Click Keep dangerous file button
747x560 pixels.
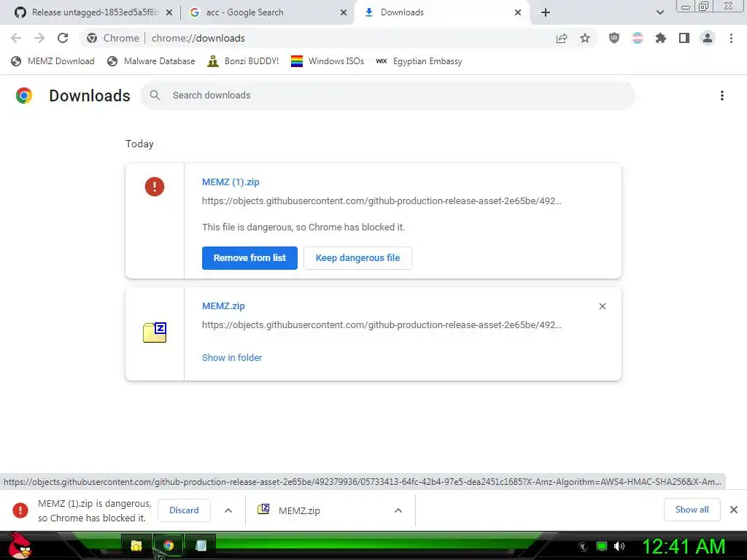[x=357, y=258]
